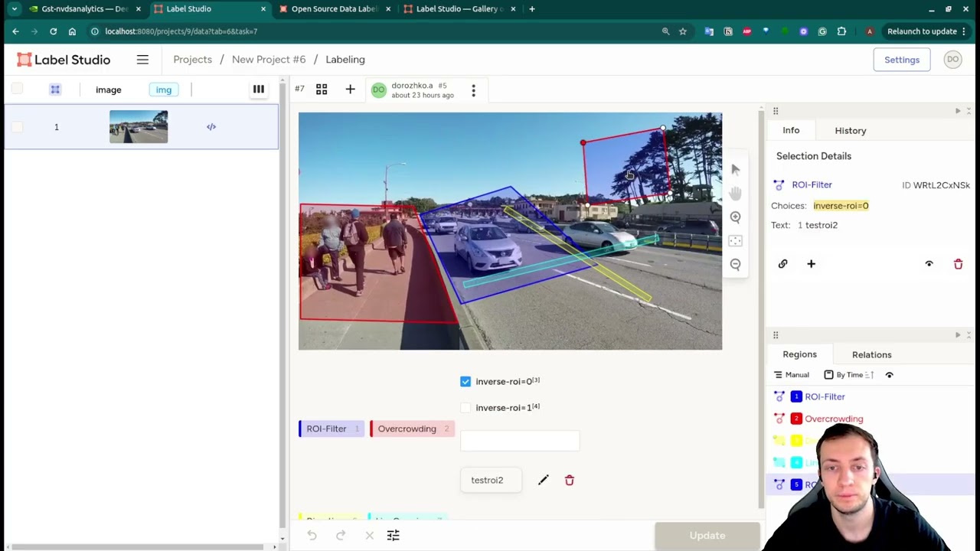This screenshot has height=551, width=980.
Task: Uncheck inverse-roi=0 checkbox
Action: click(x=465, y=381)
